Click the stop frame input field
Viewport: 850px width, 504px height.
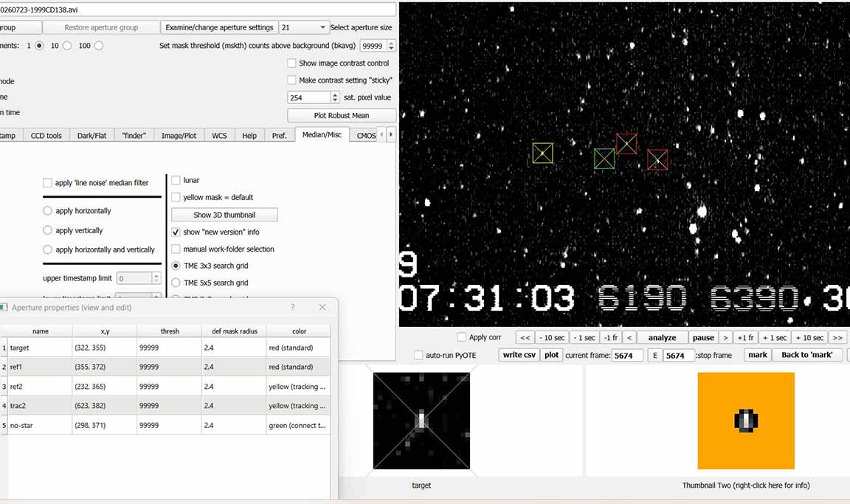(679, 356)
